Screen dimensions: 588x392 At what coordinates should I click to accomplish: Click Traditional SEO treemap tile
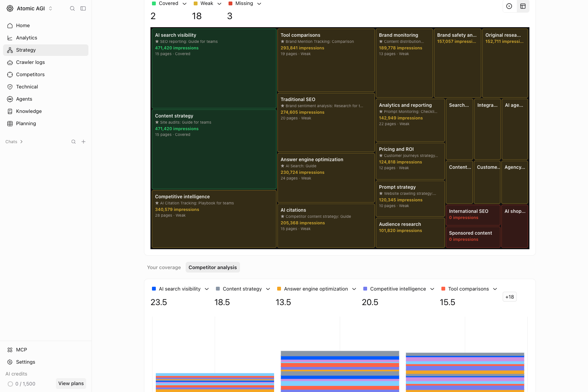click(x=326, y=122)
